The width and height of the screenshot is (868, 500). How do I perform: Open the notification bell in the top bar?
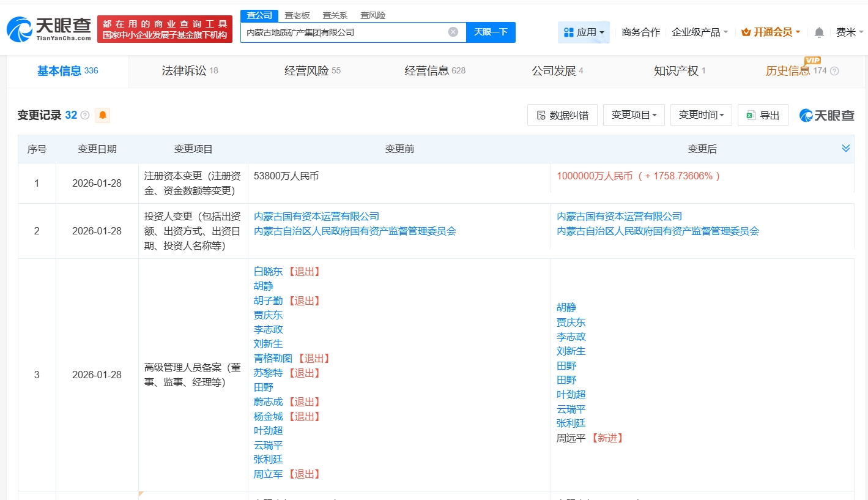818,32
